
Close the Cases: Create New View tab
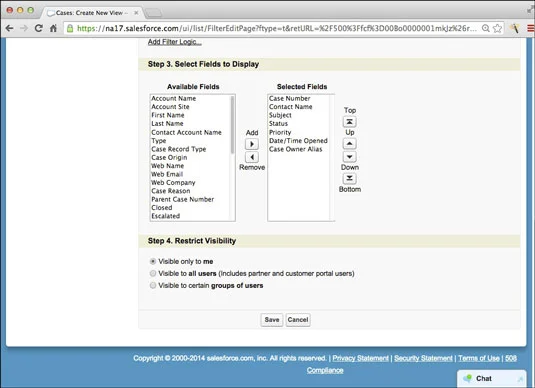click(136, 13)
